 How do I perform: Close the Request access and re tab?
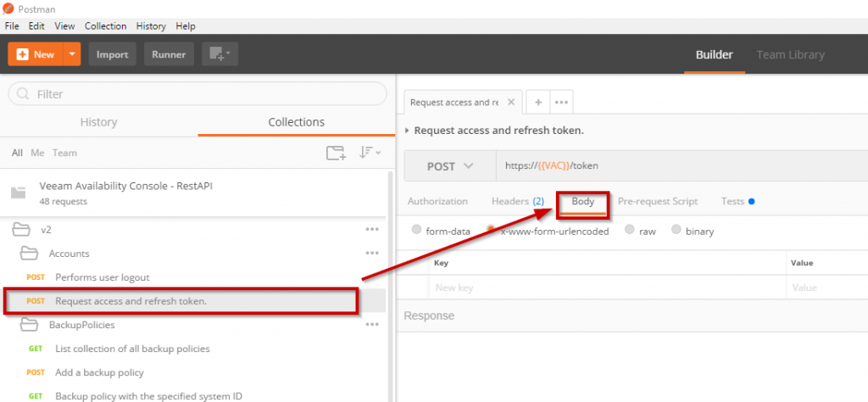[x=511, y=102]
